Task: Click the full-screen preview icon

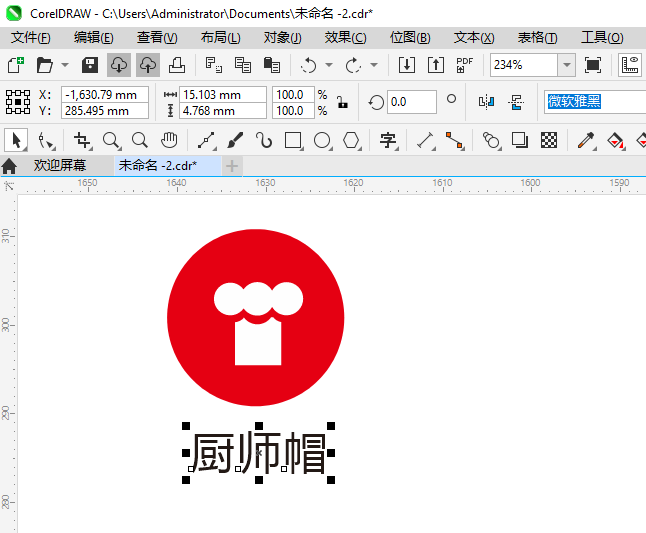Action: click(592, 65)
